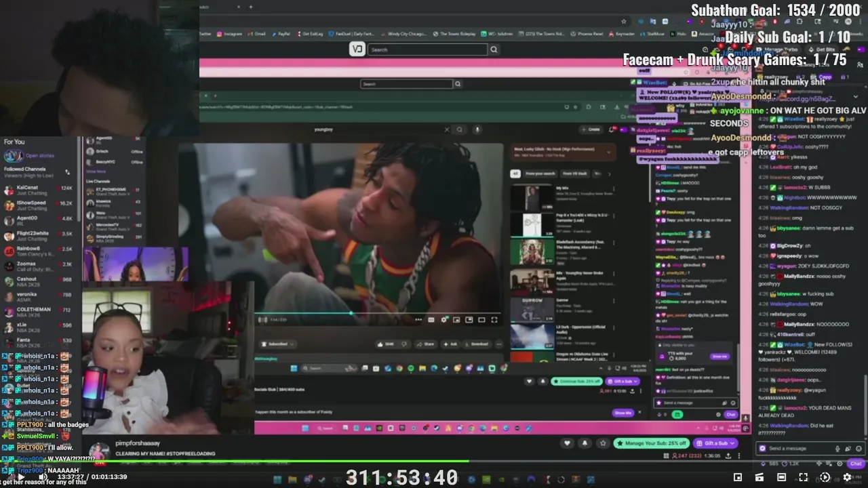Open music video settings gear

tap(444, 320)
